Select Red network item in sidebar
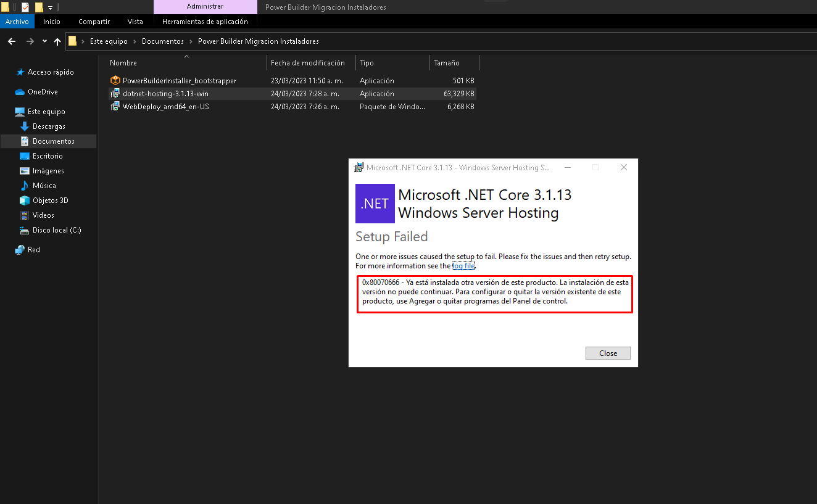 click(33, 250)
